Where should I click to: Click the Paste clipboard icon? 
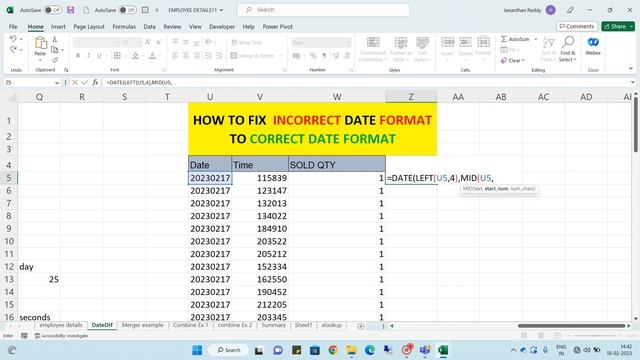click(x=40, y=43)
